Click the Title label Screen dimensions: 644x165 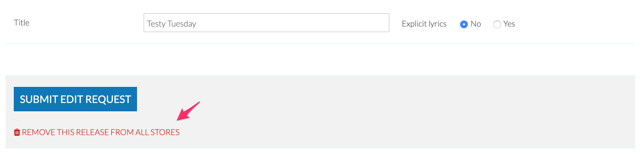[x=22, y=23]
